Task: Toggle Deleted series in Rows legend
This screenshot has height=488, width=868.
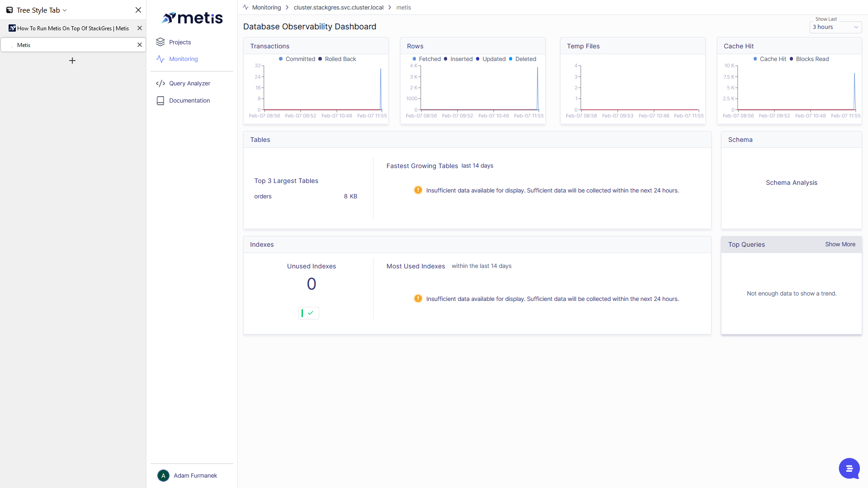Action: coord(523,59)
